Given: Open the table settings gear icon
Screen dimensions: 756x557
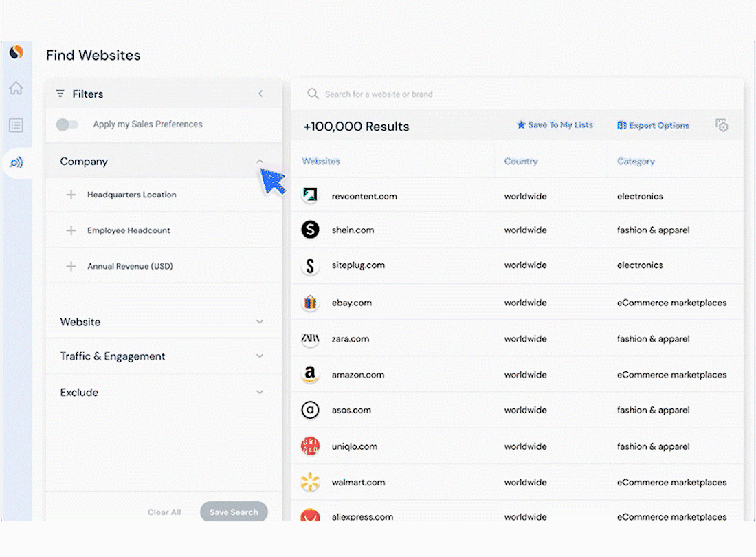Looking at the screenshot, I should click(x=722, y=125).
